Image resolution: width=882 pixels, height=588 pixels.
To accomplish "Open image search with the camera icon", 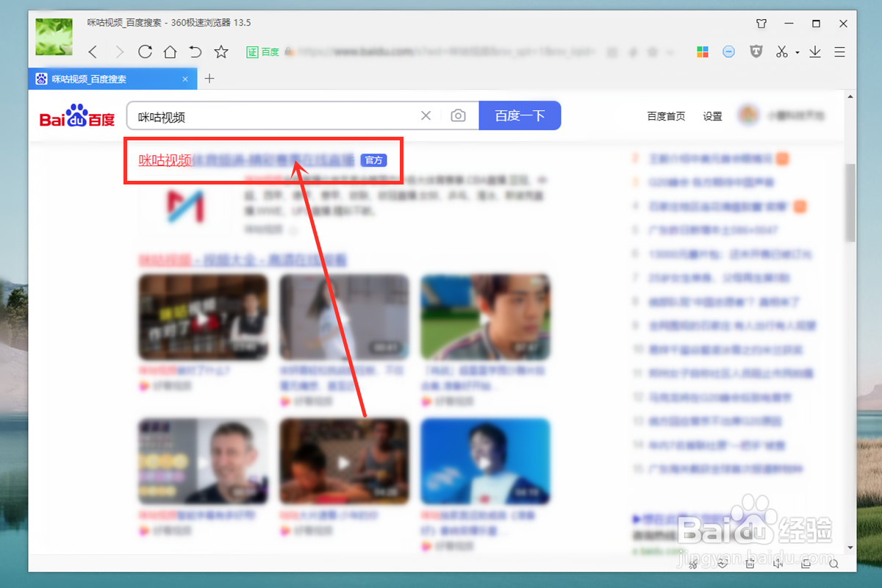I will pos(458,116).
